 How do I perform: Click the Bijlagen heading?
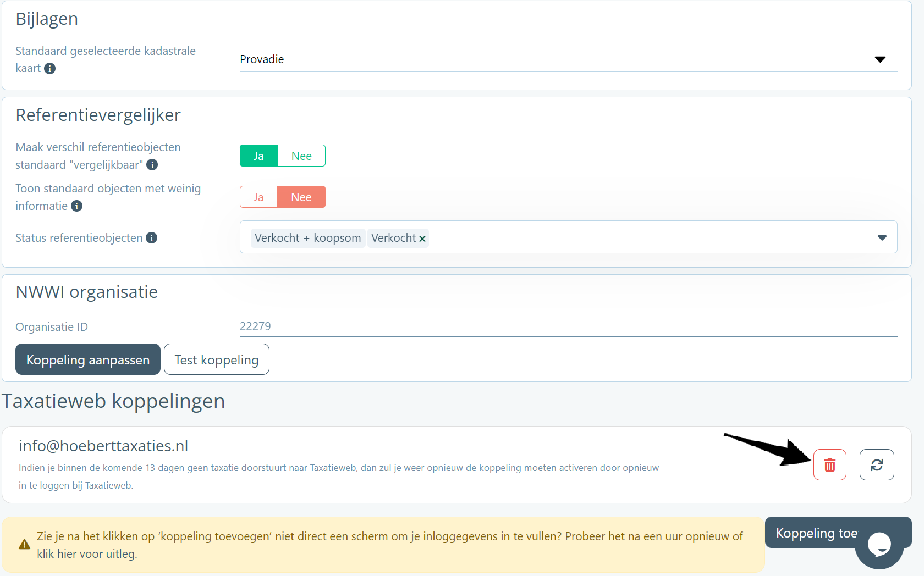point(47,19)
